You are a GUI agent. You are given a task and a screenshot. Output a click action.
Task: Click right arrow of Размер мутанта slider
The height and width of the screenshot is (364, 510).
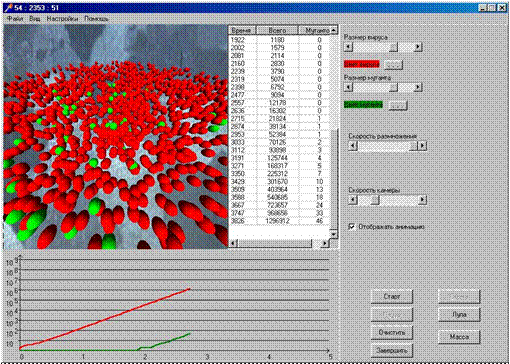pos(418,87)
